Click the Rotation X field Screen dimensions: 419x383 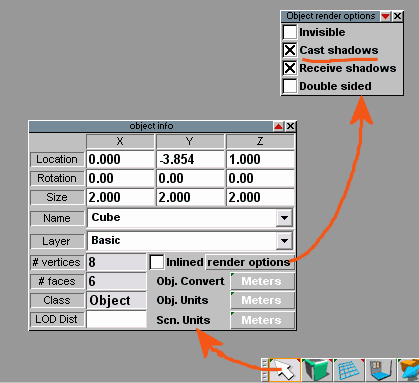(120, 178)
